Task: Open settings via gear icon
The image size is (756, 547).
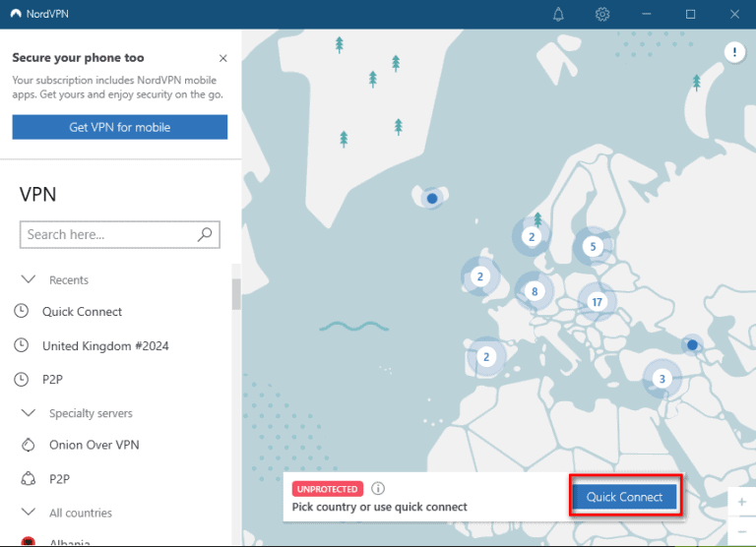Action: [602, 14]
